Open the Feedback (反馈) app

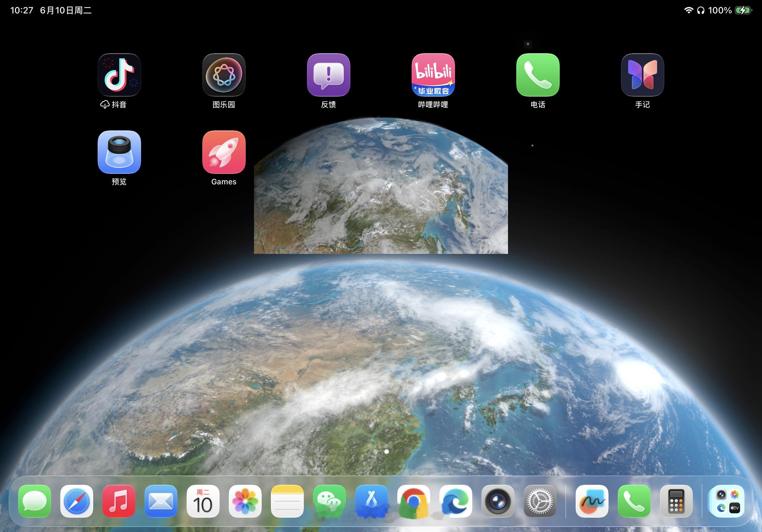(x=329, y=75)
